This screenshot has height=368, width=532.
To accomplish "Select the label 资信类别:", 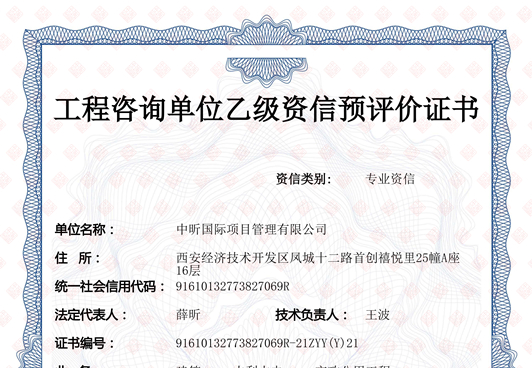I will coord(303,179).
